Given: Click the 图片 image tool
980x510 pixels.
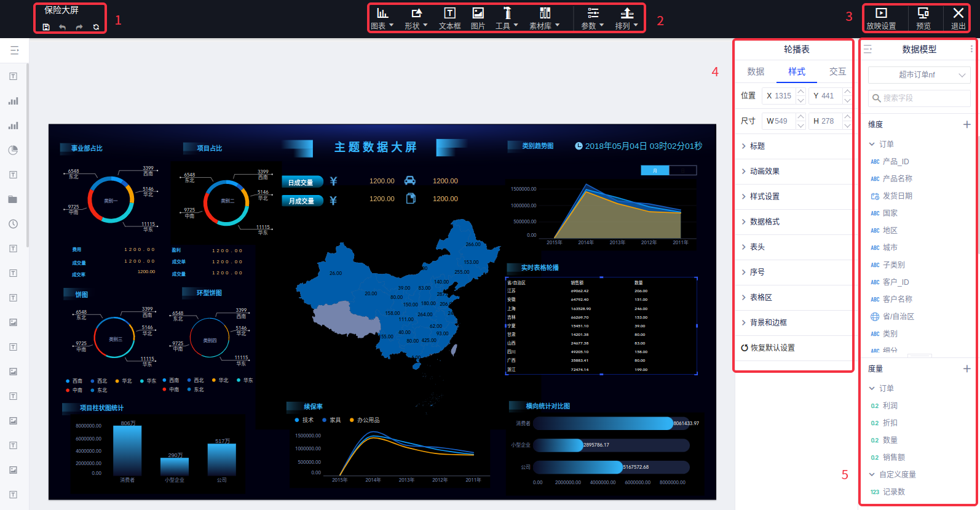Looking at the screenshot, I should 478,18.
